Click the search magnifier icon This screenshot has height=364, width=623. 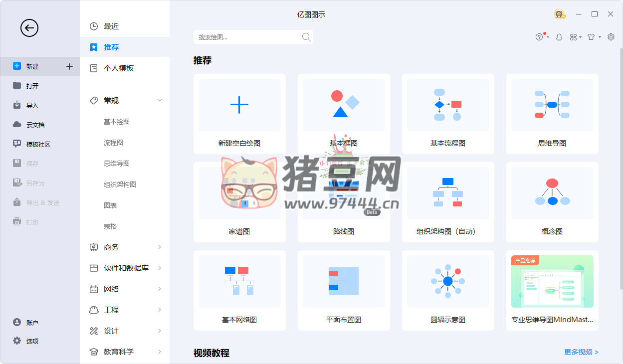coord(306,37)
